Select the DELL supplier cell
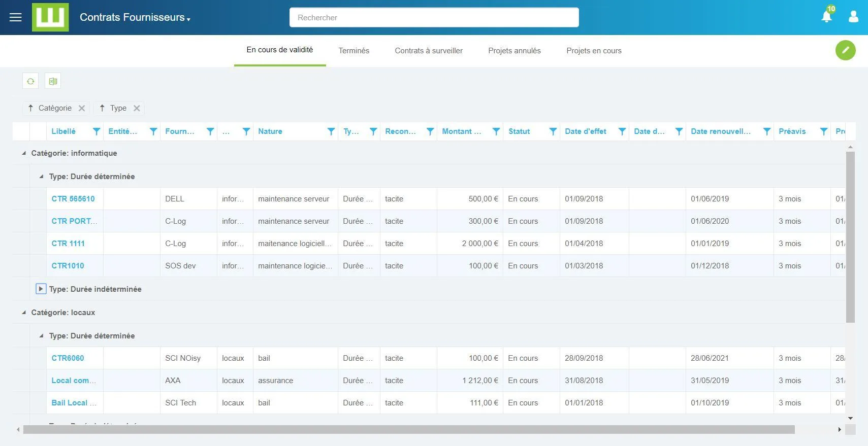Screen dimensions: 868x446 [188, 199]
